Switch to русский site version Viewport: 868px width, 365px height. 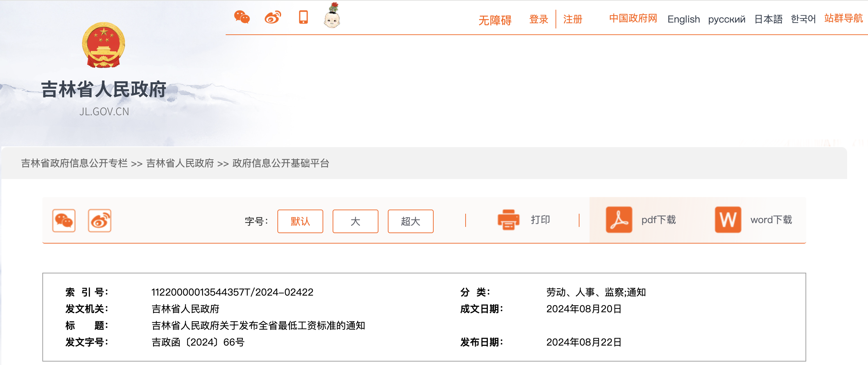[x=727, y=19]
